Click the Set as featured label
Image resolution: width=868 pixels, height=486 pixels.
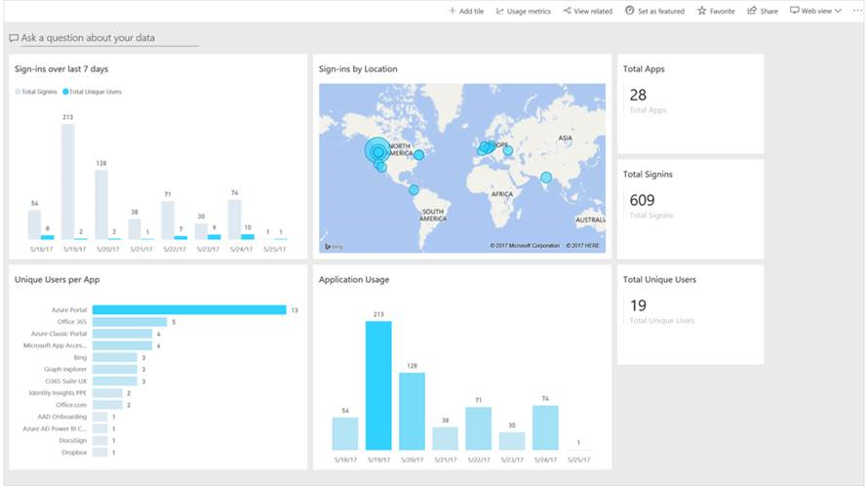(661, 11)
